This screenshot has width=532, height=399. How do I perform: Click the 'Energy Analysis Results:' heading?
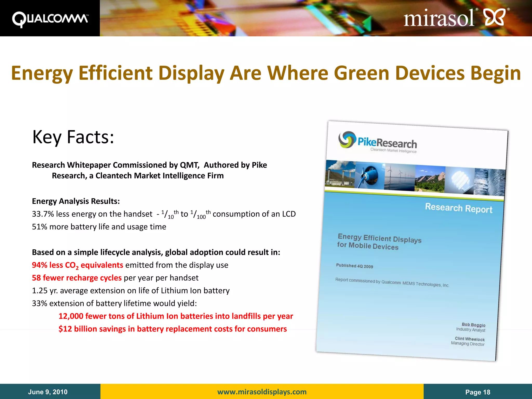tap(76, 201)
